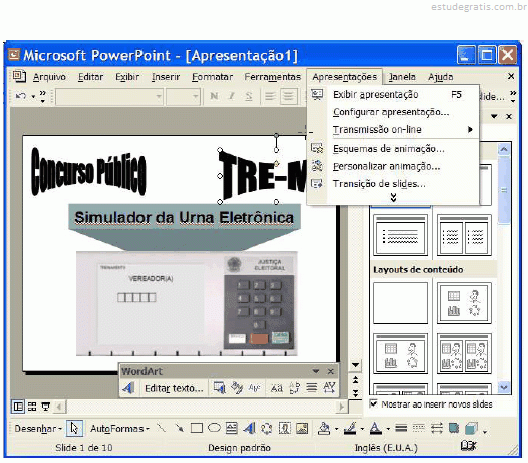This screenshot has height=463, width=528.
Task: Click the WordArt Same Letter Heights icon
Action: pyautogui.click(x=277, y=388)
